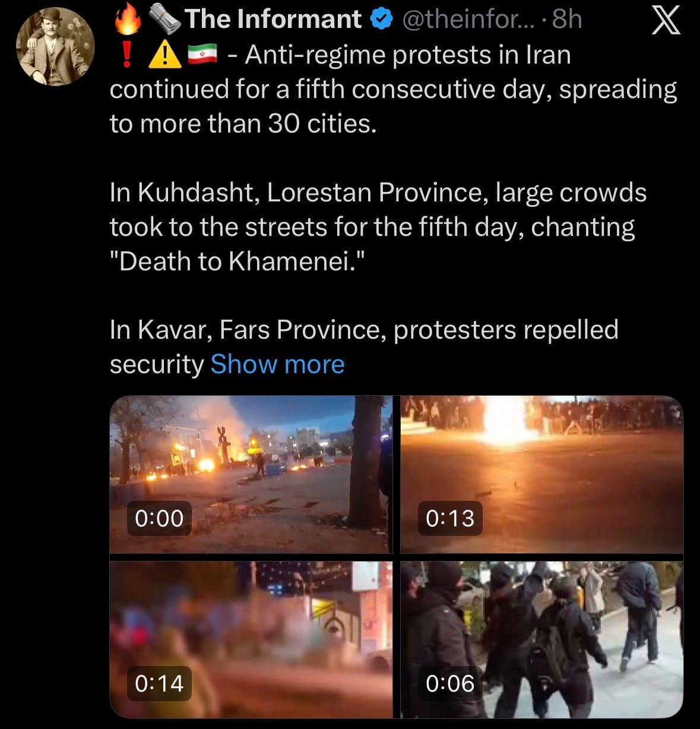Click the blue verified checkmark badge
Image resolution: width=700 pixels, height=729 pixels.
pos(381,20)
